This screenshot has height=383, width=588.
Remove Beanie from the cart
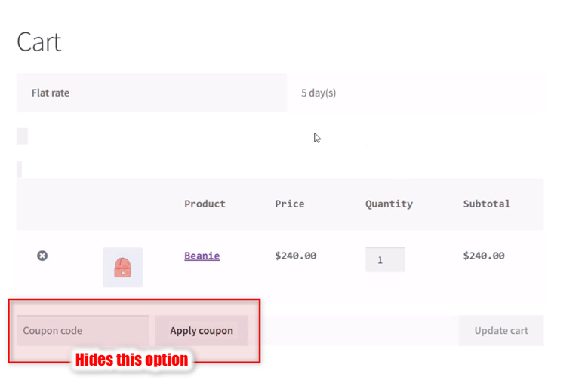tap(42, 256)
